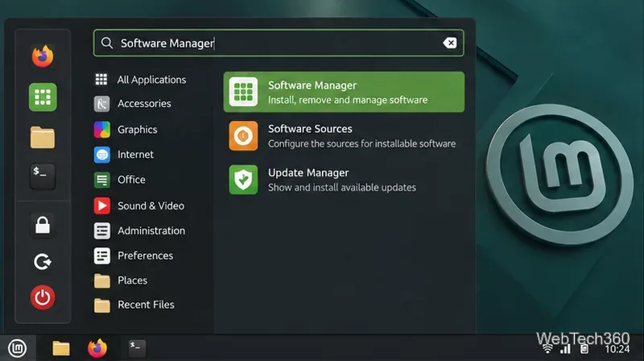
Task: Launch the Update Manager search result
Action: (344, 180)
